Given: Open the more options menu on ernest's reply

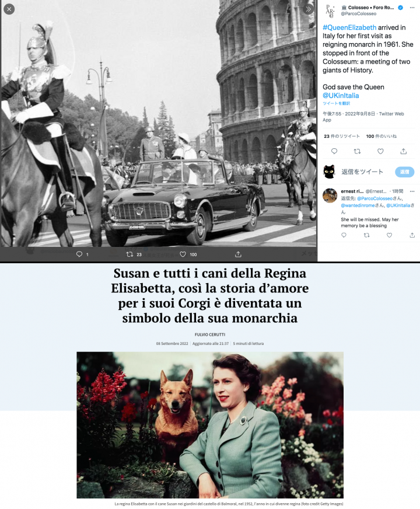Looking at the screenshot, I should (412, 191).
